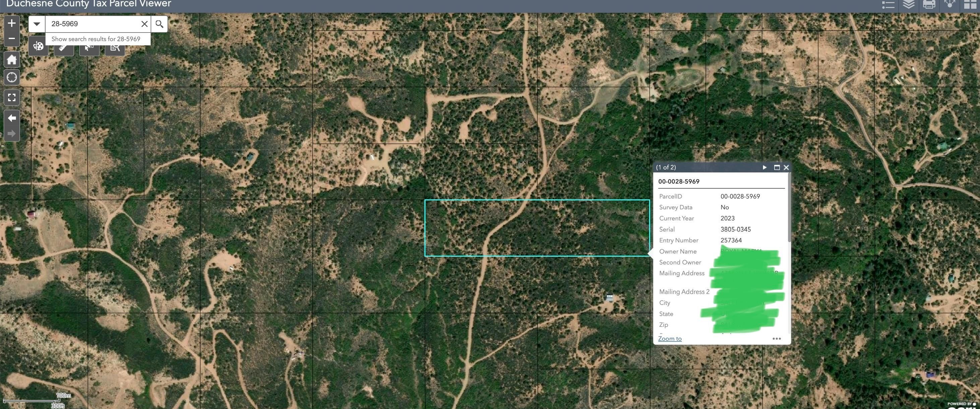Advance popup to the next feature
Image resolution: width=980 pixels, height=409 pixels.
tap(764, 167)
